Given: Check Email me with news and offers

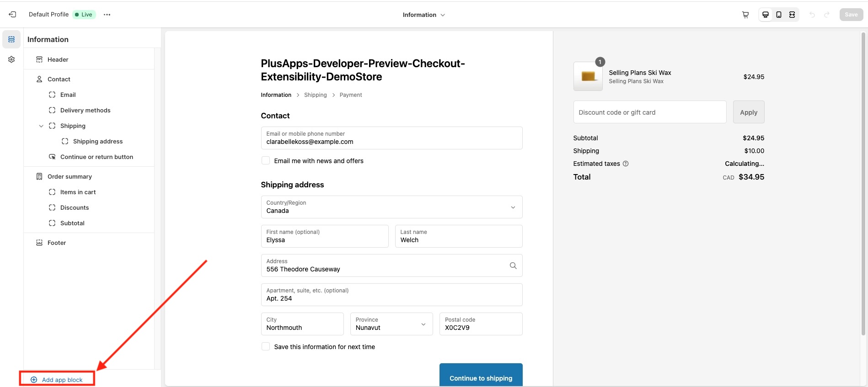Looking at the screenshot, I should pos(266,160).
